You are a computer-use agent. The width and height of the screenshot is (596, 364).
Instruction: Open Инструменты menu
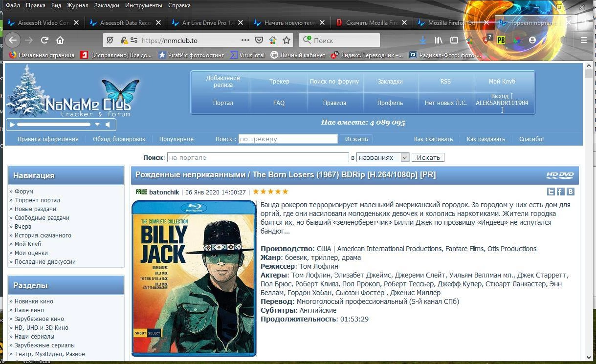144,5
